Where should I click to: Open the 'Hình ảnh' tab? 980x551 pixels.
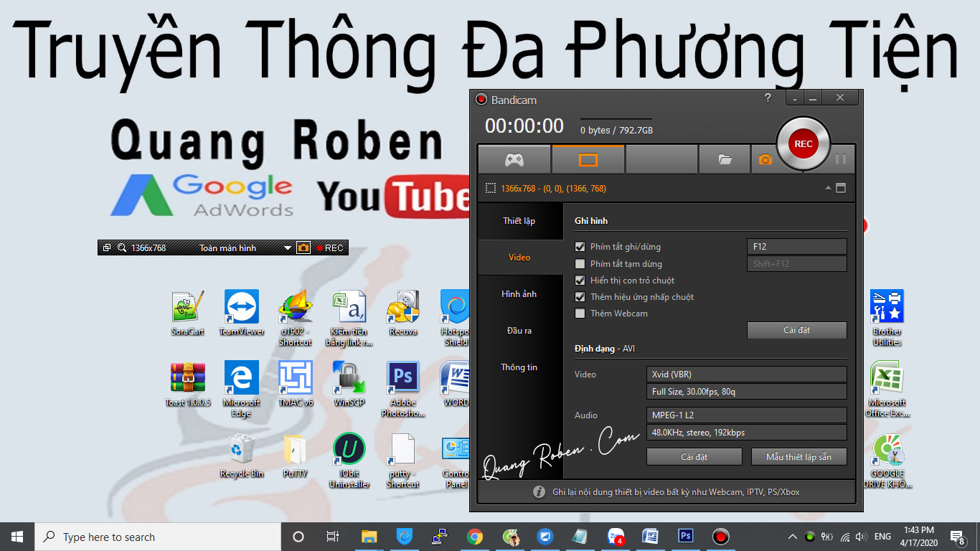click(519, 294)
